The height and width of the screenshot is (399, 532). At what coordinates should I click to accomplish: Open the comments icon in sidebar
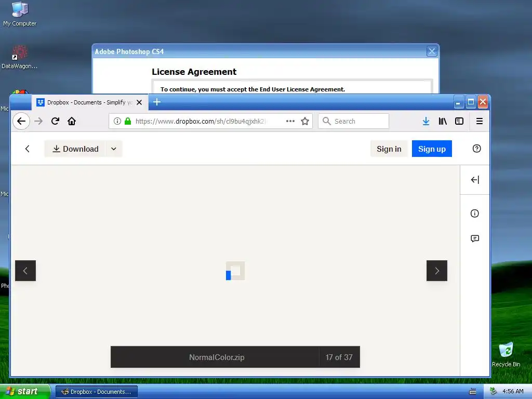pyautogui.click(x=475, y=238)
